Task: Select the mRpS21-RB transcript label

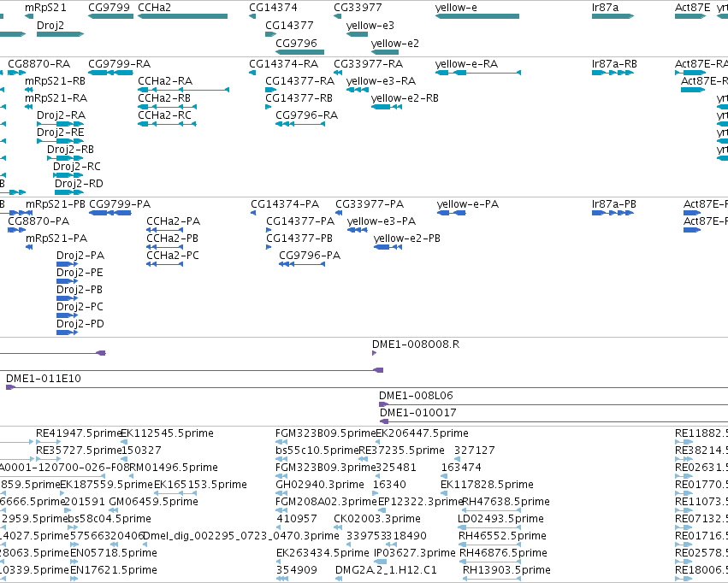Action: pos(56,80)
